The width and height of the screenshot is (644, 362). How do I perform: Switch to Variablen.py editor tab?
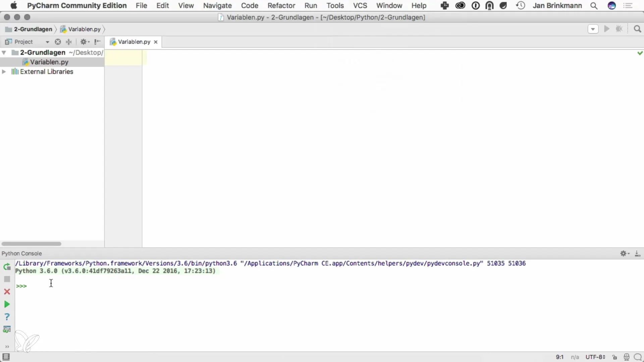(134, 42)
